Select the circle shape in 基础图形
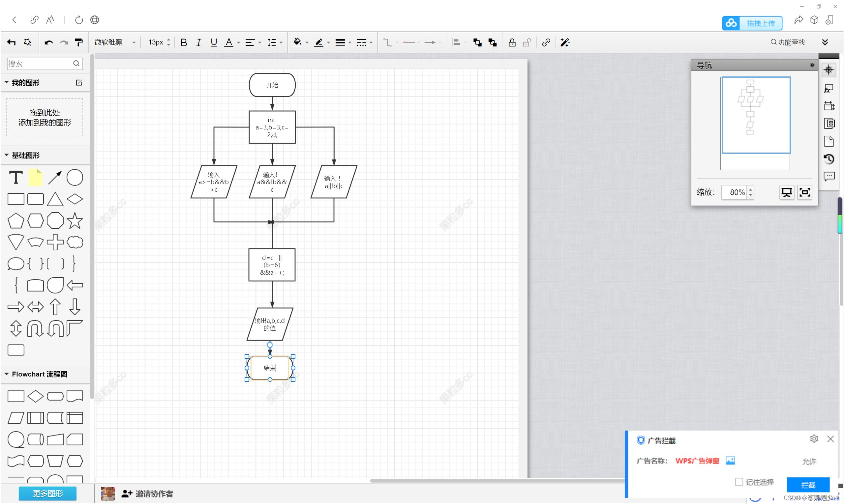 [75, 177]
